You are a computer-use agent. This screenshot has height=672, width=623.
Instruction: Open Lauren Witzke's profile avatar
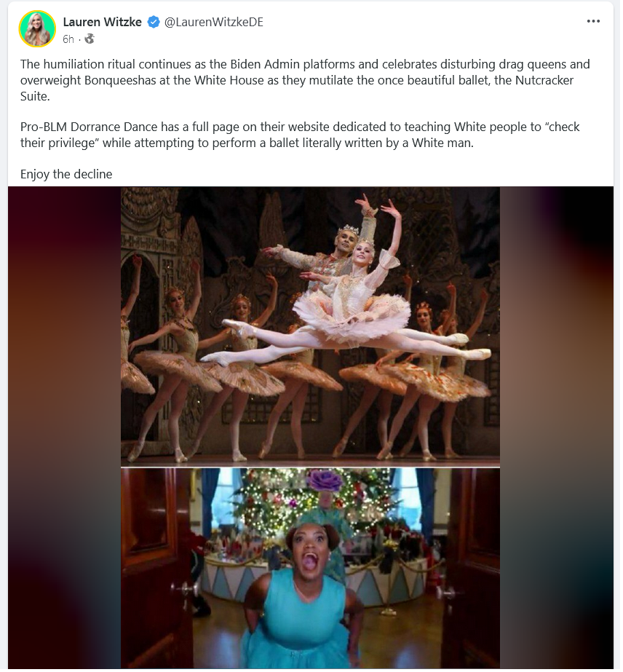tap(37, 28)
